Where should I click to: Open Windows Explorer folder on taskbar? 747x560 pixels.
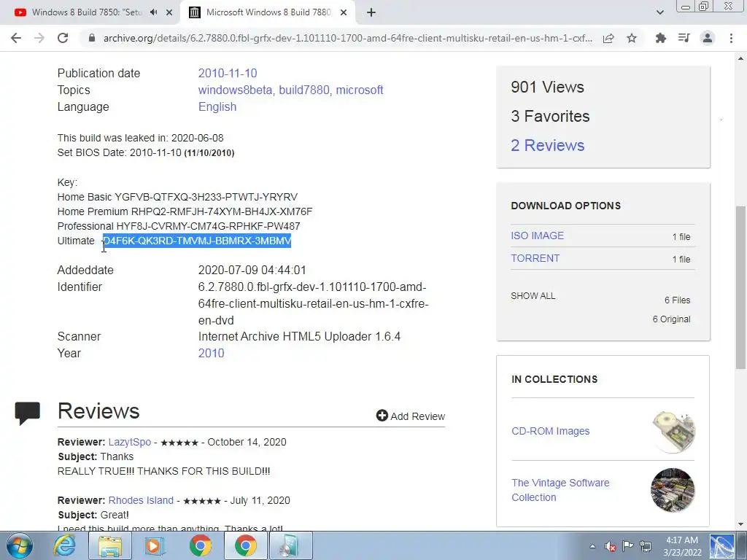click(x=110, y=545)
